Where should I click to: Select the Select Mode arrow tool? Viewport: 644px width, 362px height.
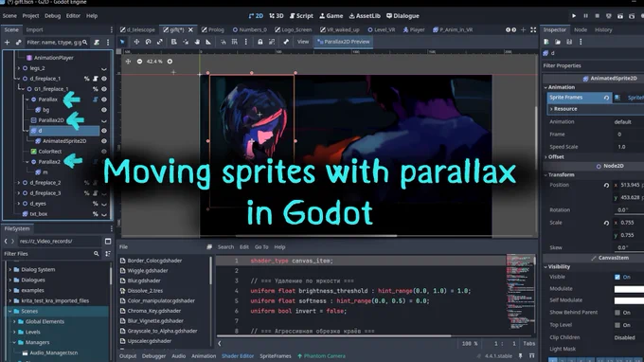(122, 42)
